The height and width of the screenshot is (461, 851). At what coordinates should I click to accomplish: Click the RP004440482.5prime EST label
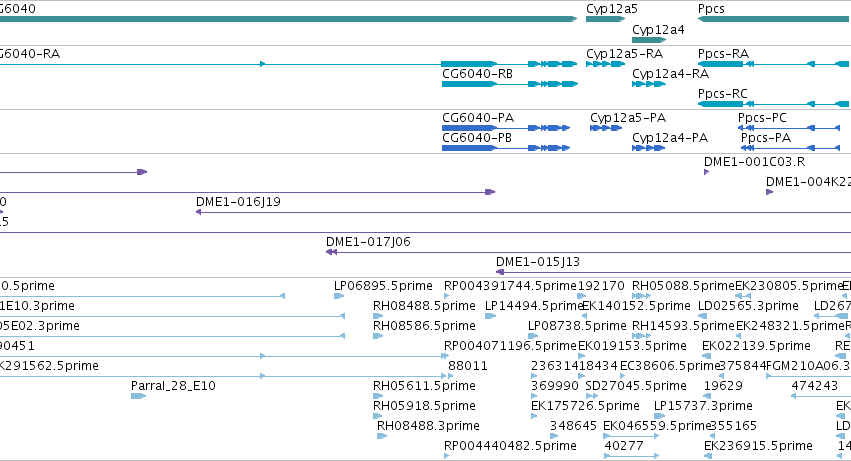pyautogui.click(x=510, y=446)
